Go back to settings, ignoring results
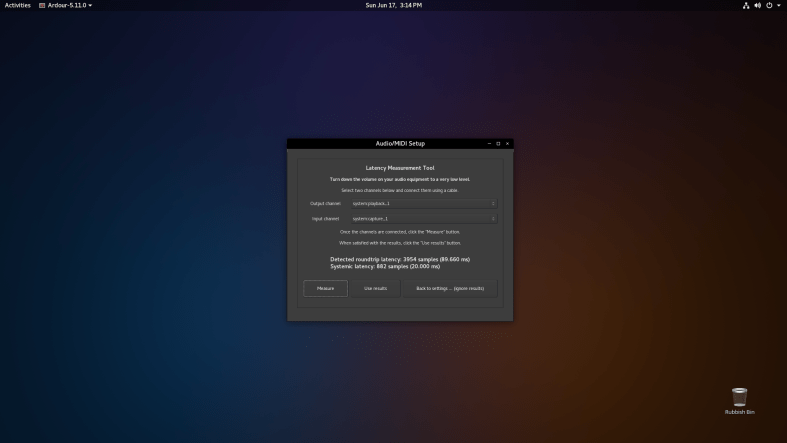 [x=449, y=288]
